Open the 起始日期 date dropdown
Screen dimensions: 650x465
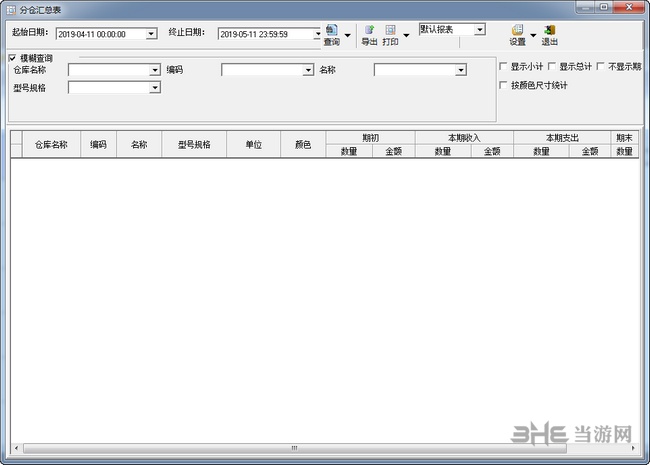[x=151, y=34]
